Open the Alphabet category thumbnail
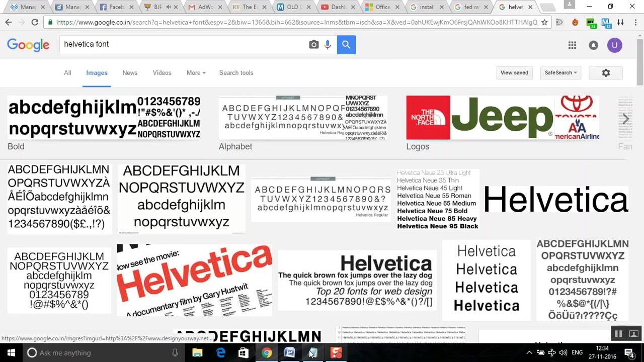The width and height of the screenshot is (644, 362). tap(303, 118)
